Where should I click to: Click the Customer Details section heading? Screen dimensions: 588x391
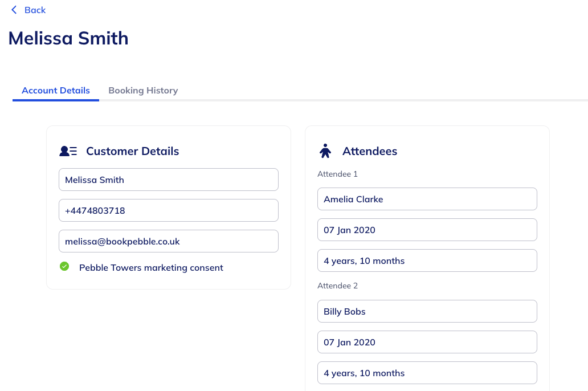(x=132, y=152)
